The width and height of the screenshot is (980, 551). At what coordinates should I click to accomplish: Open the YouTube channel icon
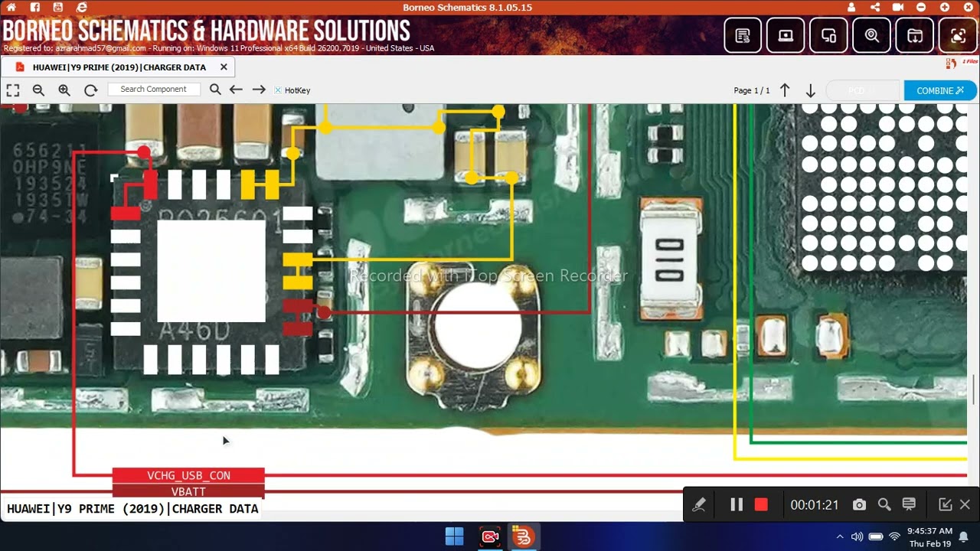(x=59, y=8)
